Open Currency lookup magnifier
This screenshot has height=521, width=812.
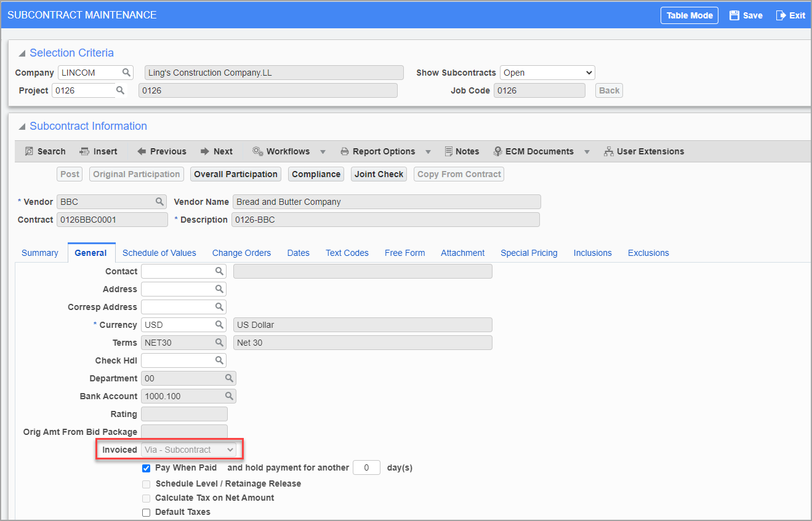coord(219,324)
